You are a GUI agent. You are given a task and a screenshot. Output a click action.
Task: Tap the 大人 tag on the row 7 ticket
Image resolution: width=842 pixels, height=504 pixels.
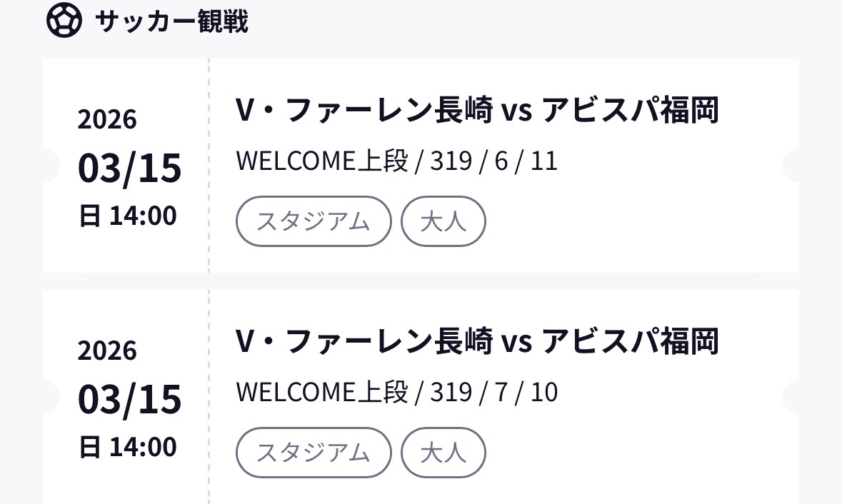[443, 453]
